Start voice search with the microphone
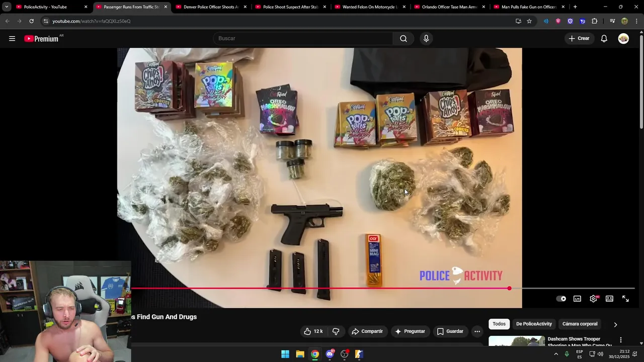This screenshot has height=362, width=644. click(x=426, y=39)
